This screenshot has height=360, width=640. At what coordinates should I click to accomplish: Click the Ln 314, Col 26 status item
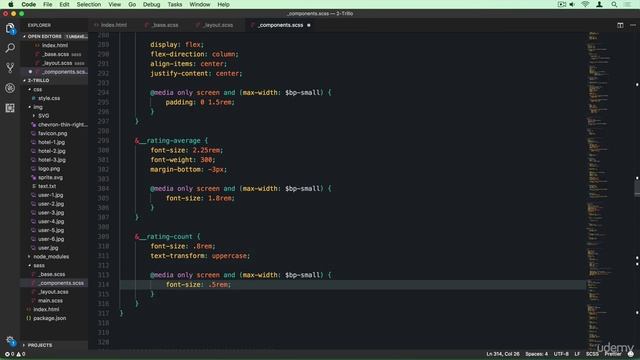[x=502, y=354]
